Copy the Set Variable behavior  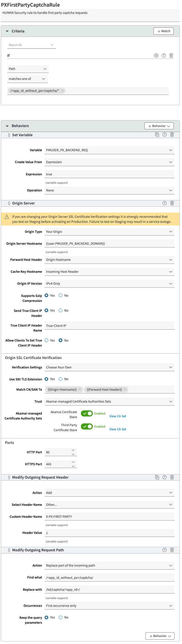[x=157, y=135]
